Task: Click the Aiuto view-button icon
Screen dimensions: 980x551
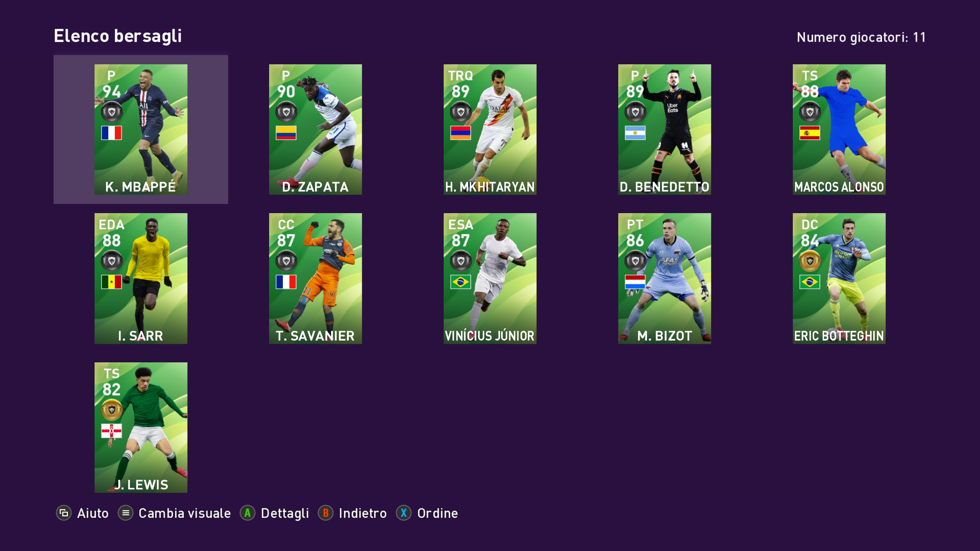Action: point(64,513)
